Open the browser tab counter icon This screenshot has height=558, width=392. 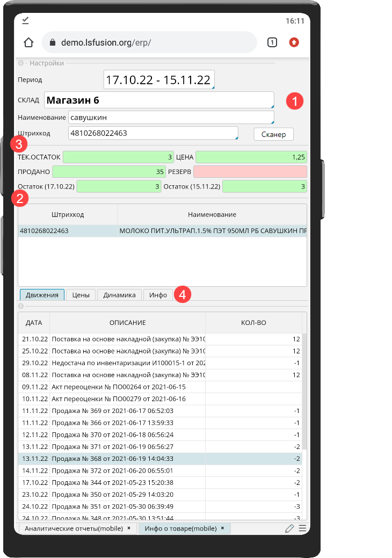pos(272,42)
